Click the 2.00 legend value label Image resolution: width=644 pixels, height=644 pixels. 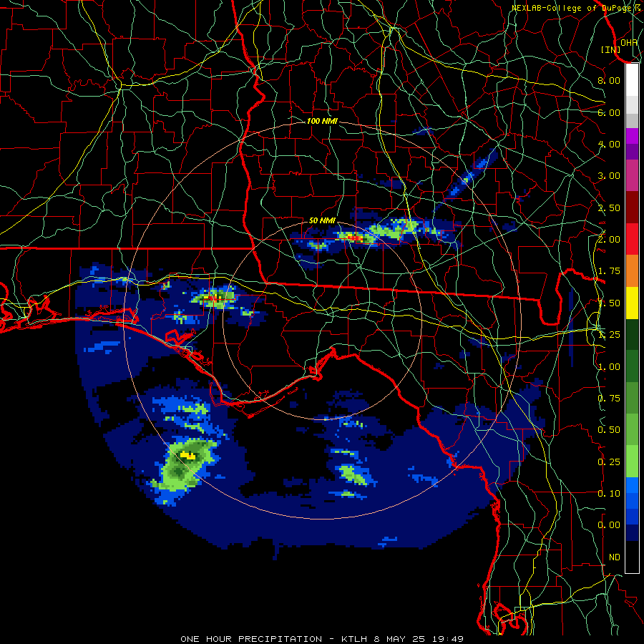[609, 240]
